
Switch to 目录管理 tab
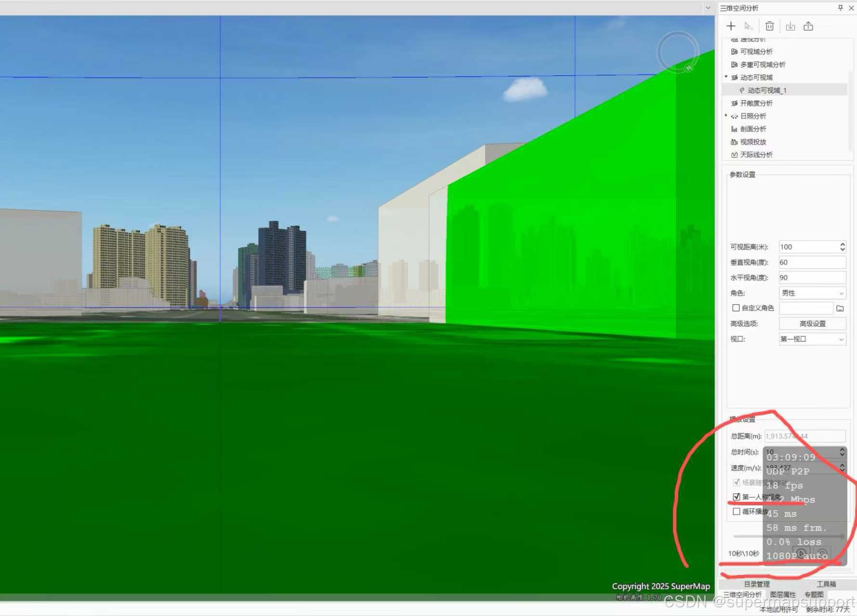click(x=757, y=584)
